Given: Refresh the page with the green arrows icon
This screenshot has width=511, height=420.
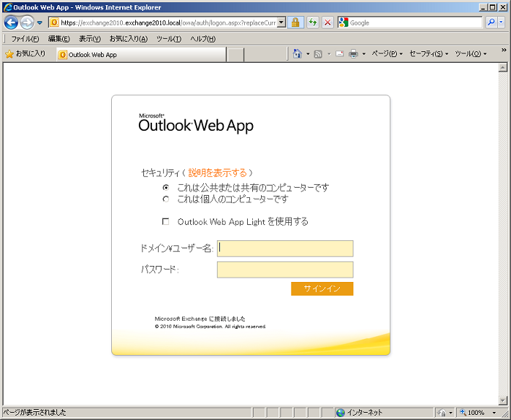Looking at the screenshot, I should (313, 23).
